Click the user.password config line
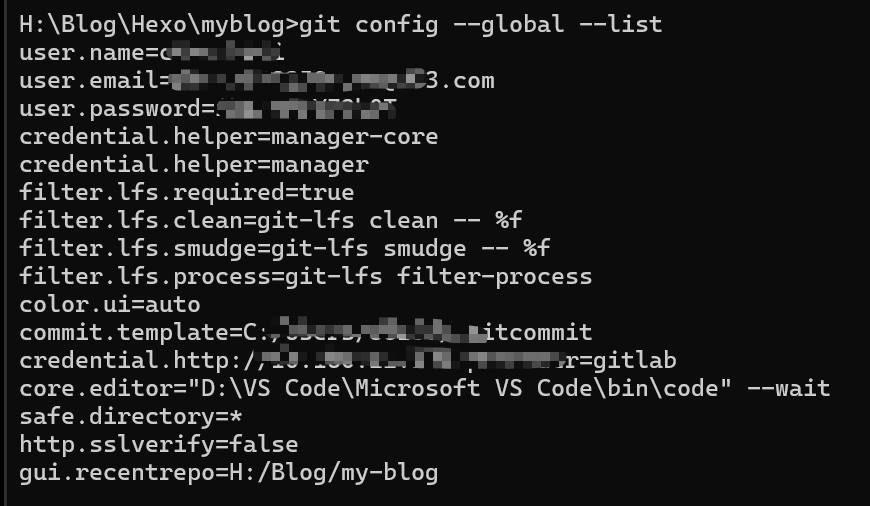Viewport: 870px width, 506px height. point(208,109)
